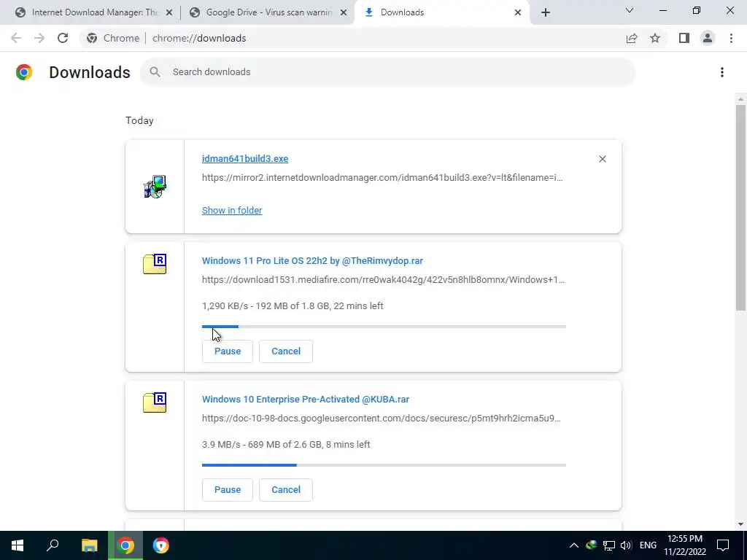Click the Windows 10 download progress bar
Image resolution: width=747 pixels, height=560 pixels.
[384, 465]
